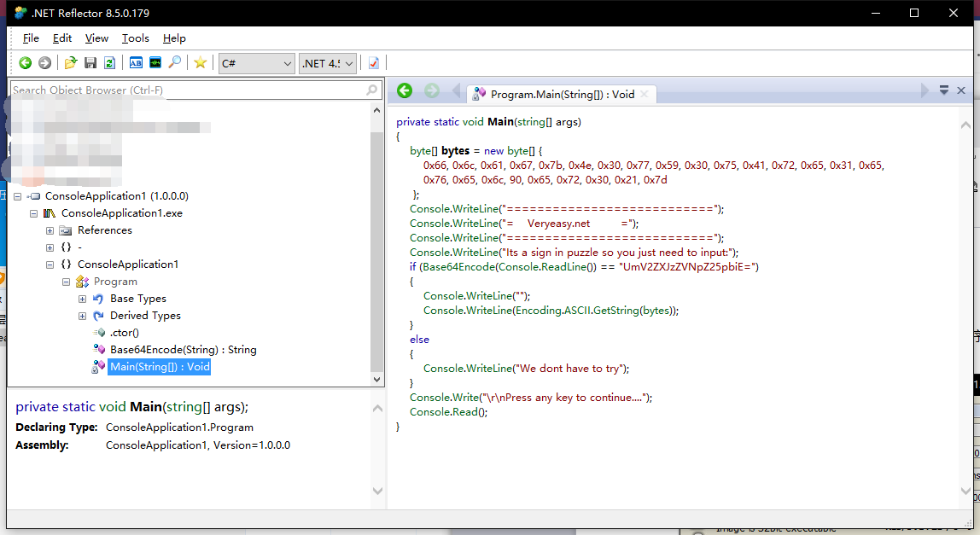Viewport: 980px width, 535px height.
Task: Click the Program class icon
Action: 82,282
